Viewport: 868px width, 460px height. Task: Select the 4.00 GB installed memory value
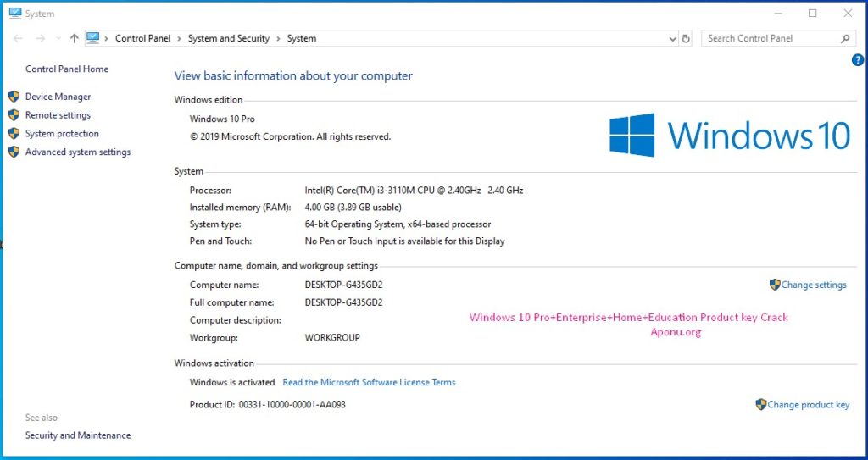point(353,208)
